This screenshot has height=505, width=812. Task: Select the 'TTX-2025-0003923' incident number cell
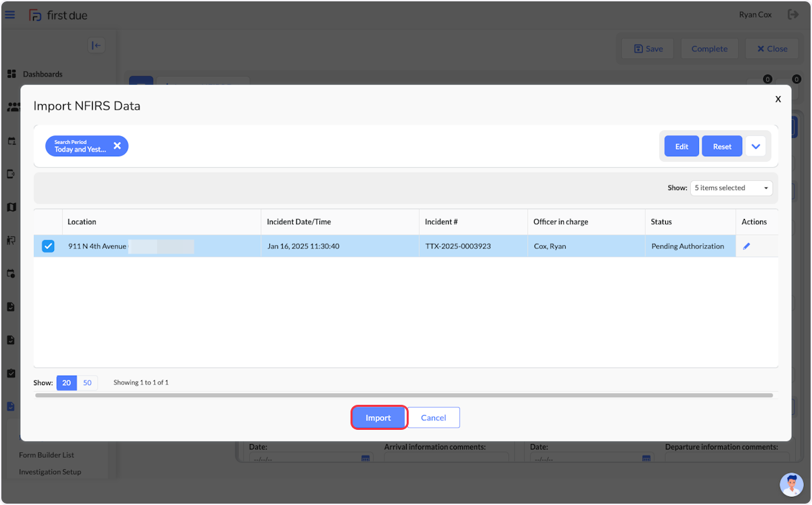pyautogui.click(x=473, y=246)
